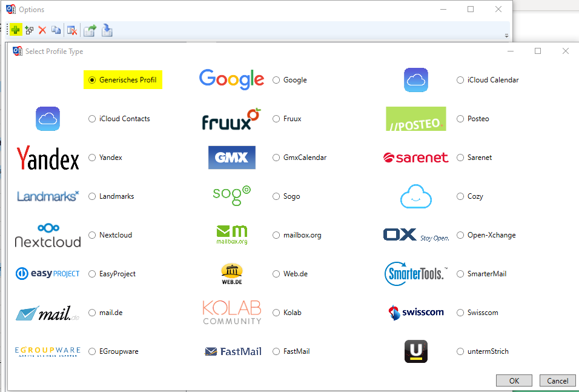Click the Nextcloud logo
The image size is (579, 392).
(48, 235)
